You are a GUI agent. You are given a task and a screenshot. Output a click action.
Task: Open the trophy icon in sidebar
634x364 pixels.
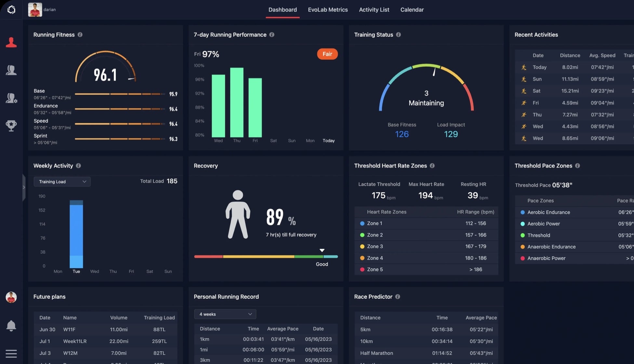11,125
